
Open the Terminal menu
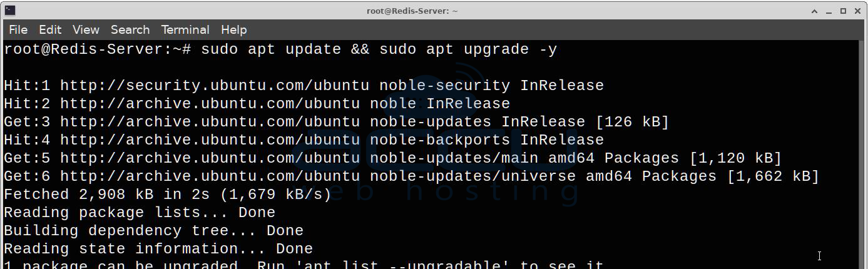tap(185, 29)
